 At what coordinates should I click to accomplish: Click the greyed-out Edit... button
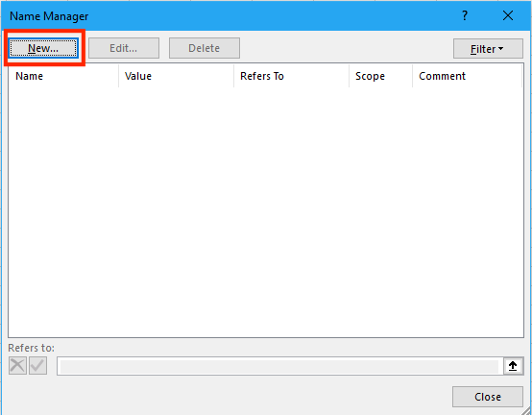(124, 48)
